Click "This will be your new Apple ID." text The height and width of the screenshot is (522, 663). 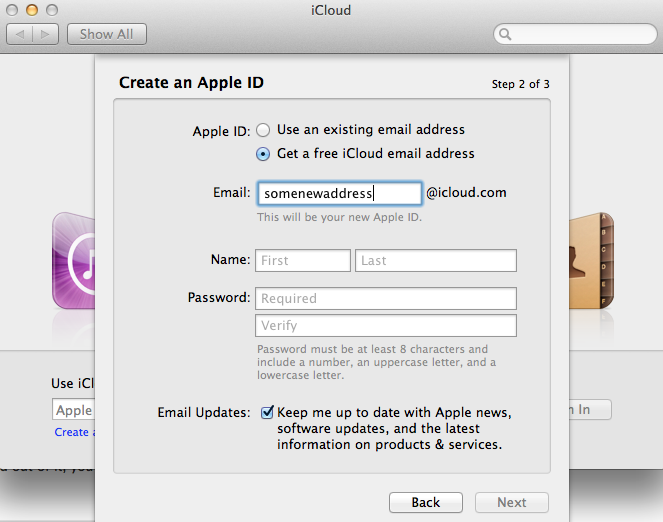point(339,217)
